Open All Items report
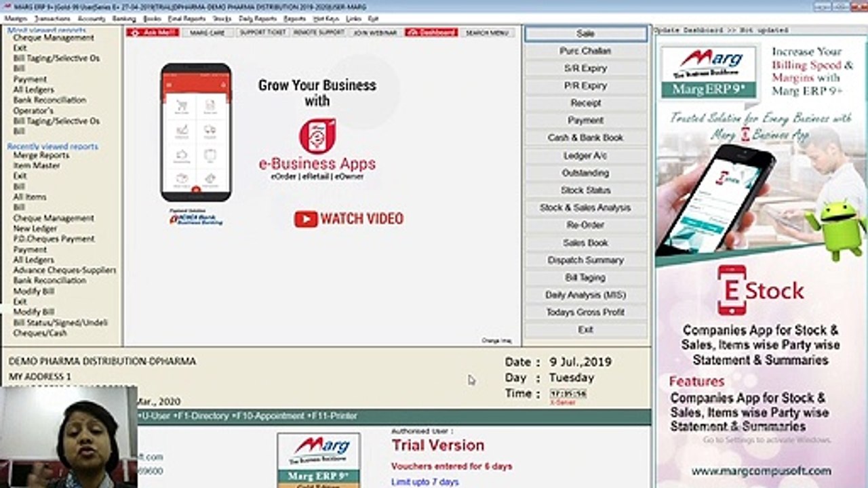This screenshot has width=868, height=488. point(30,197)
